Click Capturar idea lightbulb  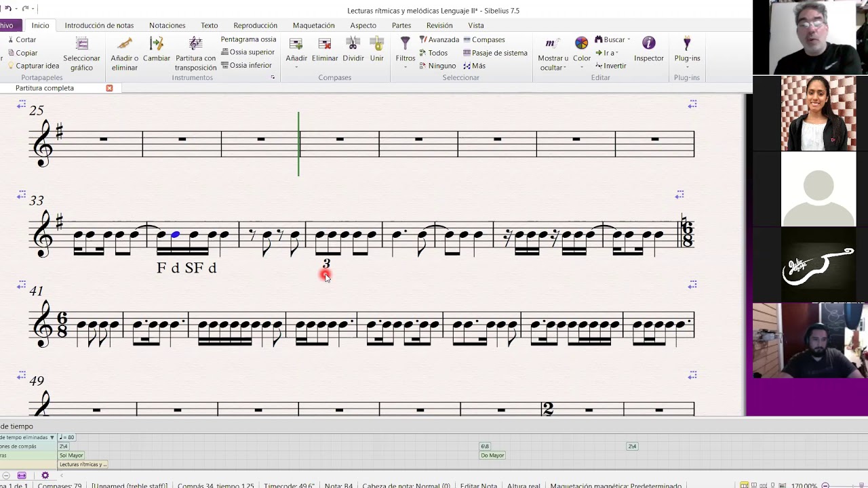[33, 66]
